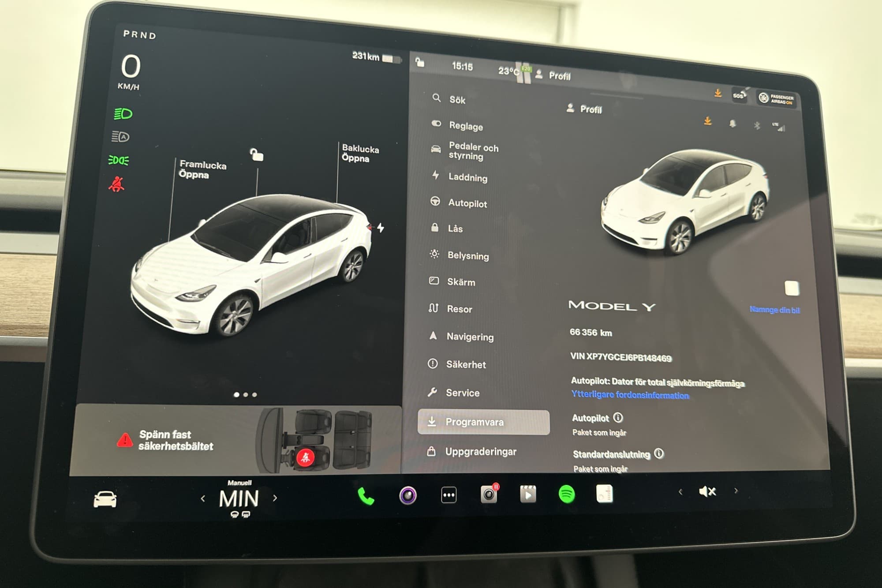Open the Spotify app
Image resolution: width=882 pixels, height=588 pixels.
567,494
